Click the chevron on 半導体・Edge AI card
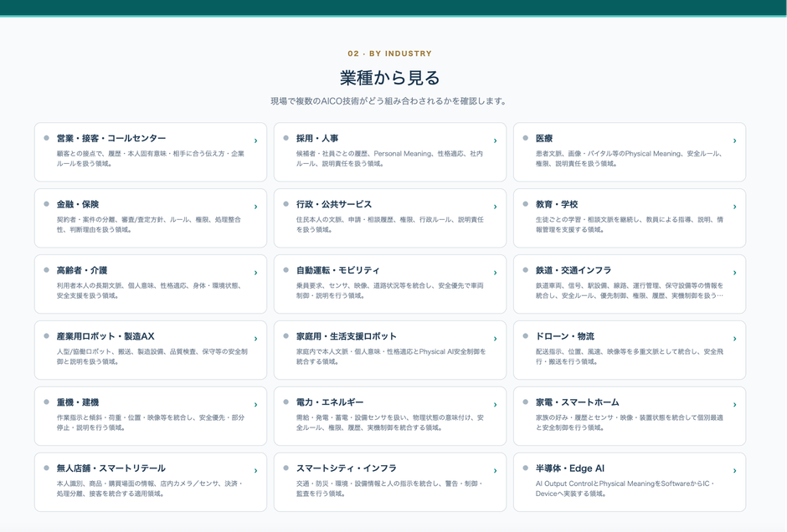The height and width of the screenshot is (532, 787). [x=734, y=471]
